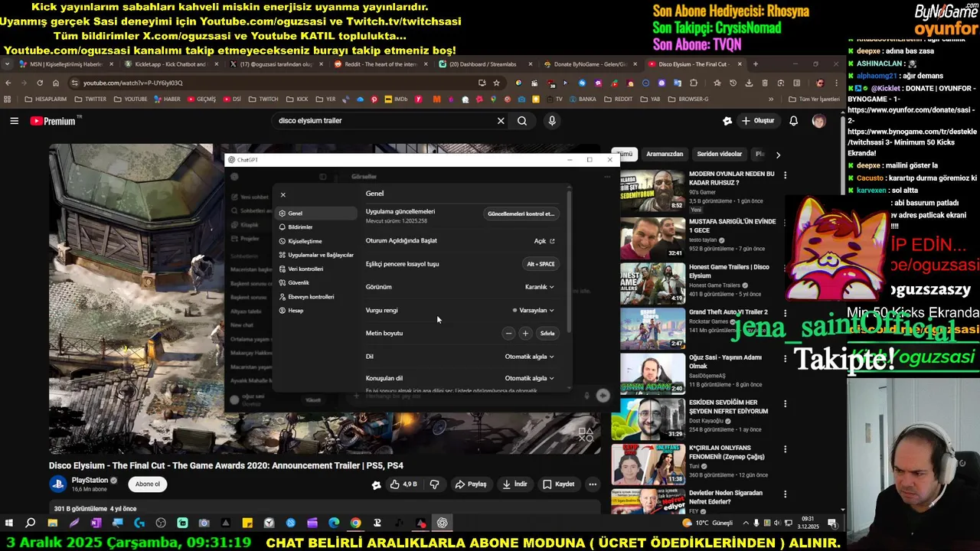This screenshot has height=551, width=980.
Task: Open a new Chrome tab
Action: [756, 64]
